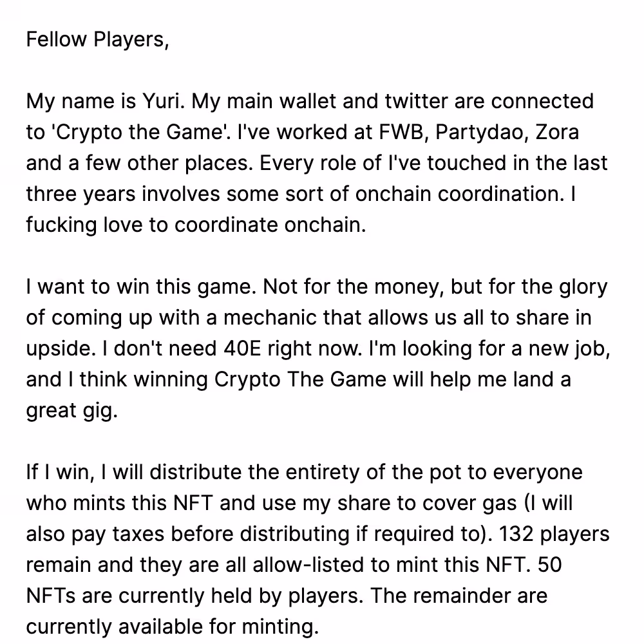Click the paragraph start 'If I win,'

click(61, 472)
